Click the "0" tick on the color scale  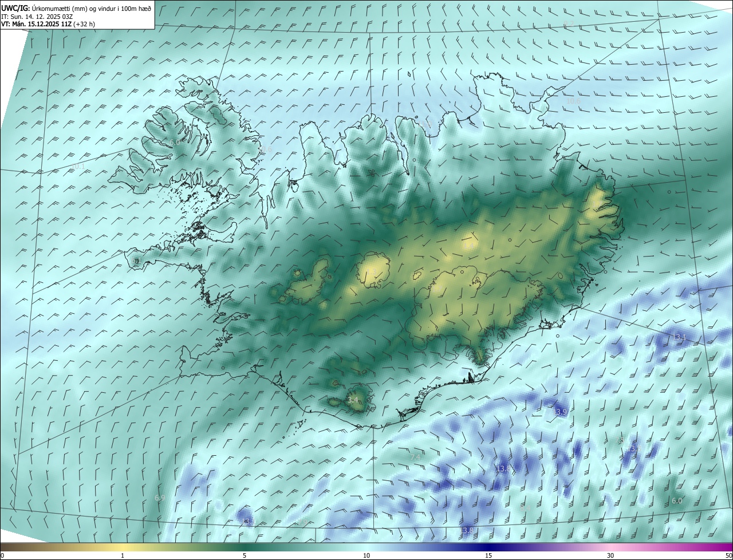click(2, 555)
